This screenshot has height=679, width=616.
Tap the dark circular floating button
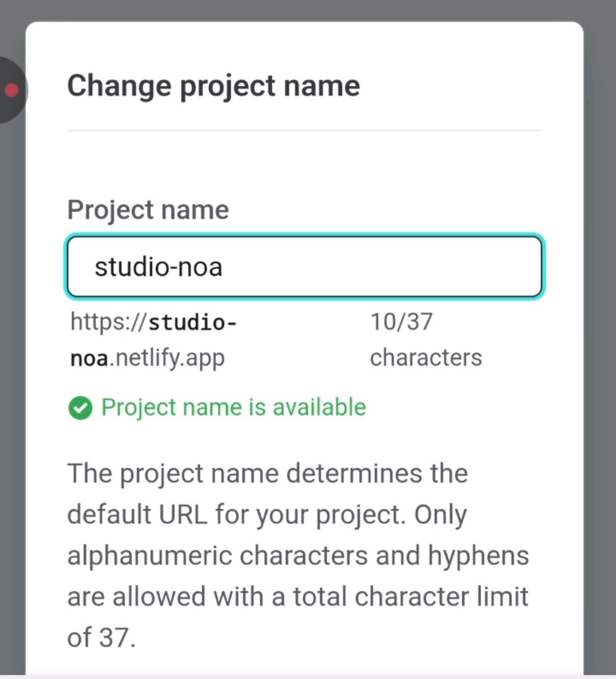[x=13, y=90]
